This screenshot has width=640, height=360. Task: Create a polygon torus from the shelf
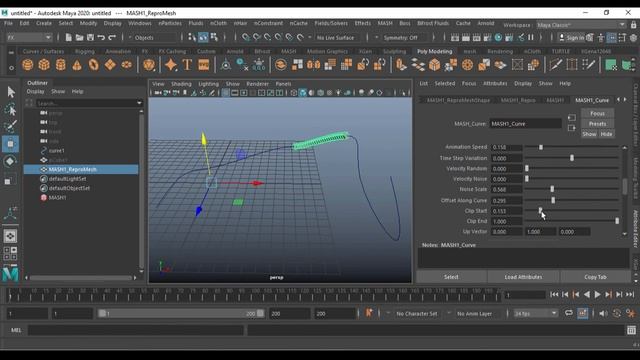[93, 65]
